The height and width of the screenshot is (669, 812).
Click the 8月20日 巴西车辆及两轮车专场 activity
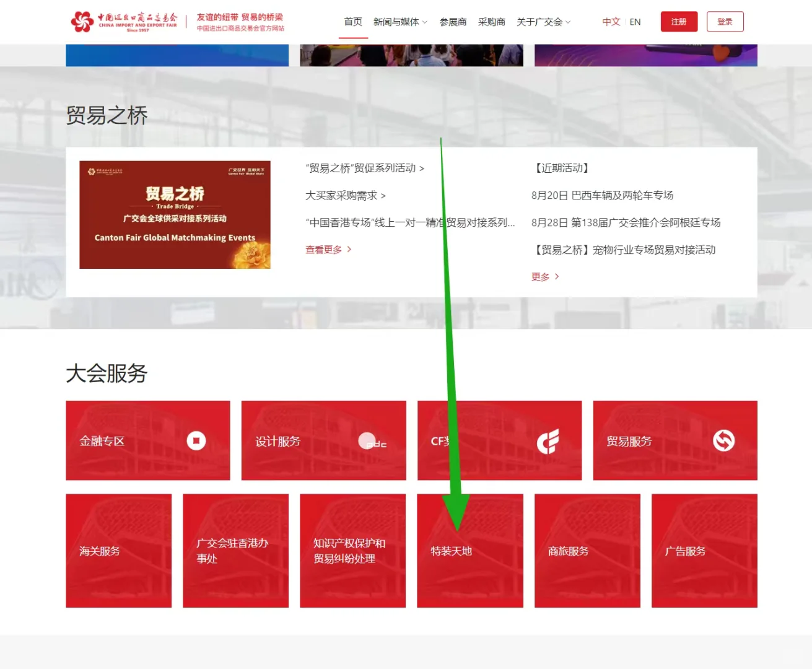click(603, 195)
